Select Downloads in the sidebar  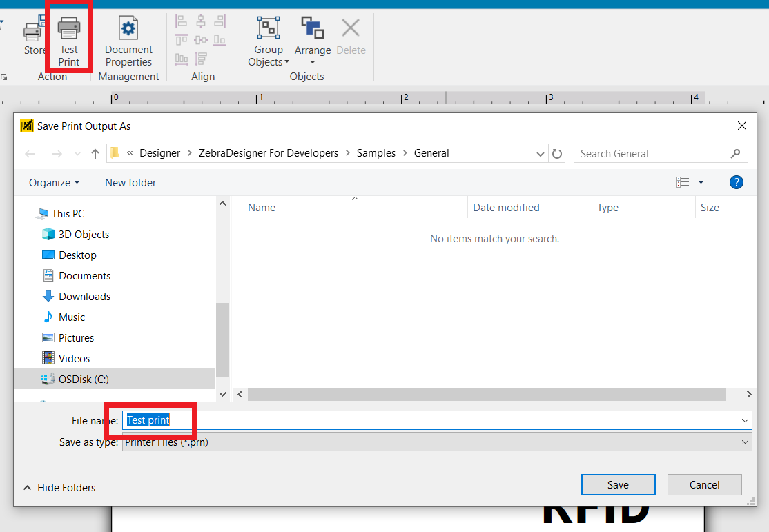point(83,296)
